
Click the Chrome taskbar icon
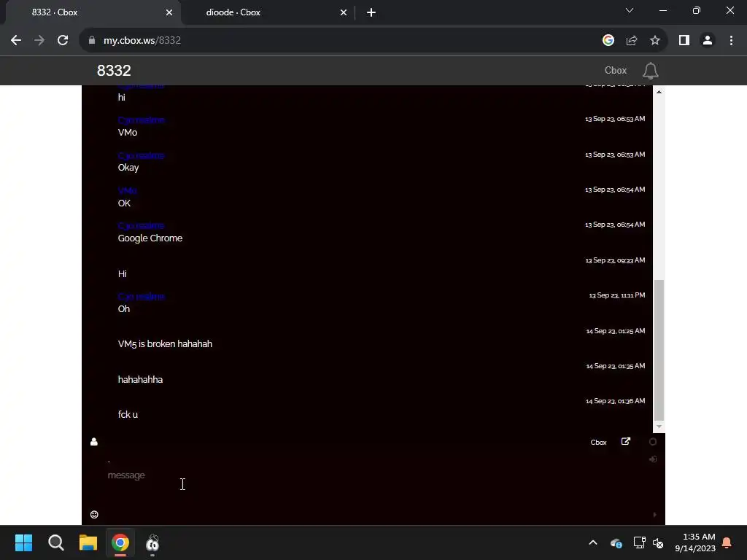120,542
